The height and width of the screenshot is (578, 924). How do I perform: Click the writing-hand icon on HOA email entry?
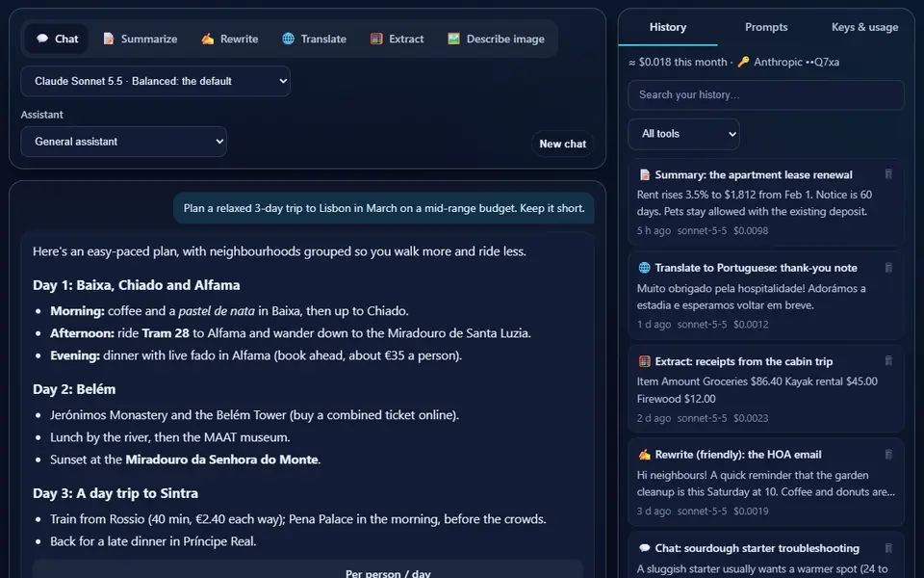[645, 455]
